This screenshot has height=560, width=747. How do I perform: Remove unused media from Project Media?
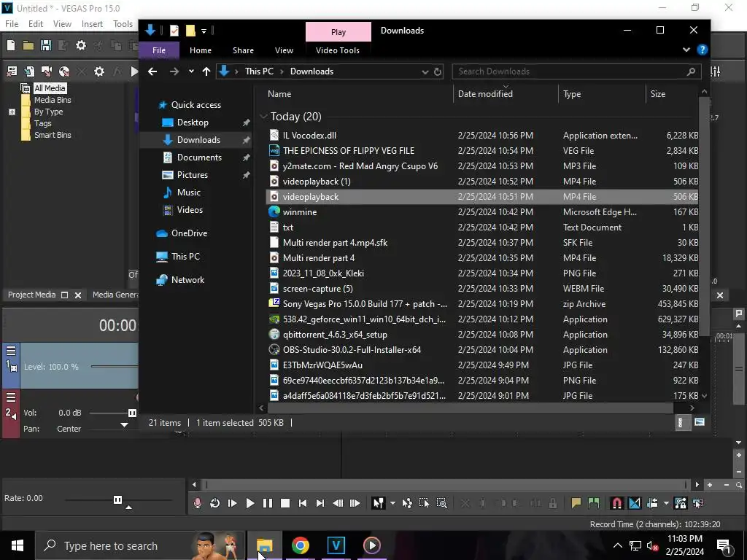click(x=12, y=71)
